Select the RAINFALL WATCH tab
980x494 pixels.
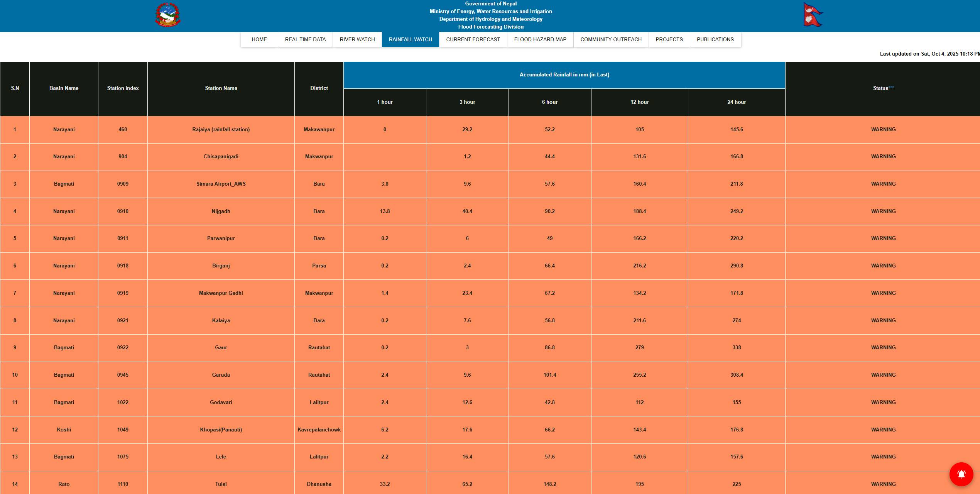(x=410, y=39)
